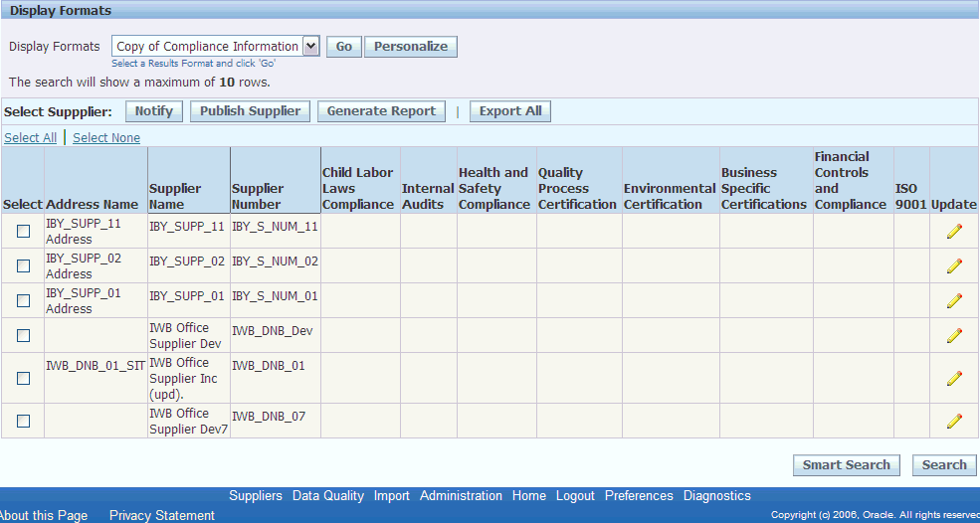Image resolution: width=980 pixels, height=523 pixels.
Task: Click the IWB_DNB_Dev supplier number
Action: (272, 331)
